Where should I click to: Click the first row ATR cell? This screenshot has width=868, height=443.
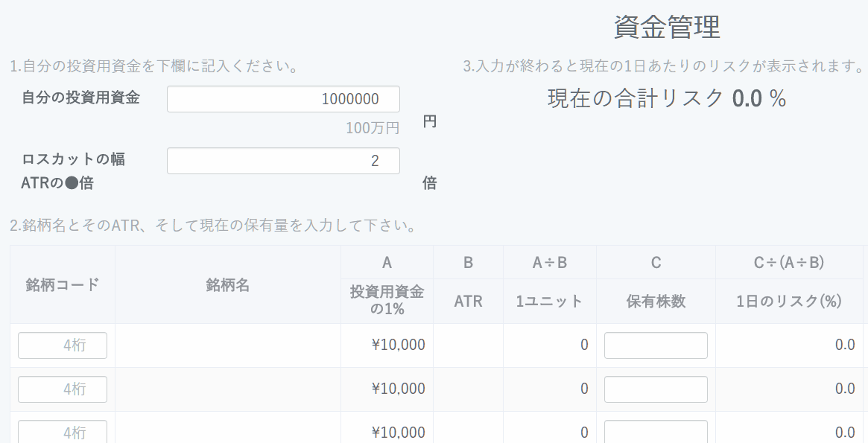(468, 345)
